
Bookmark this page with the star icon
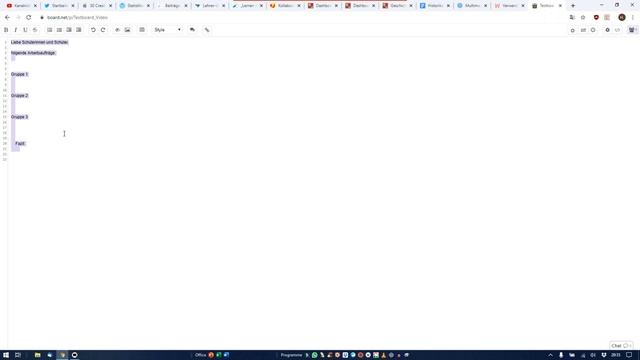coord(583,18)
